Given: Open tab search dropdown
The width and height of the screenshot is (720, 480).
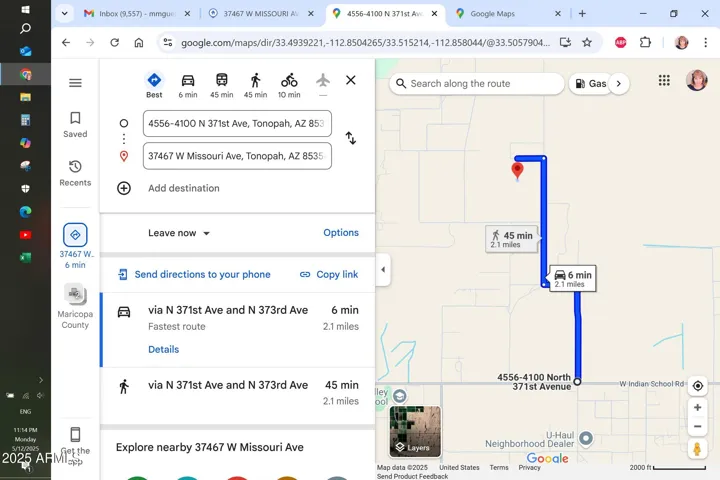Looking at the screenshot, I should (65, 14).
